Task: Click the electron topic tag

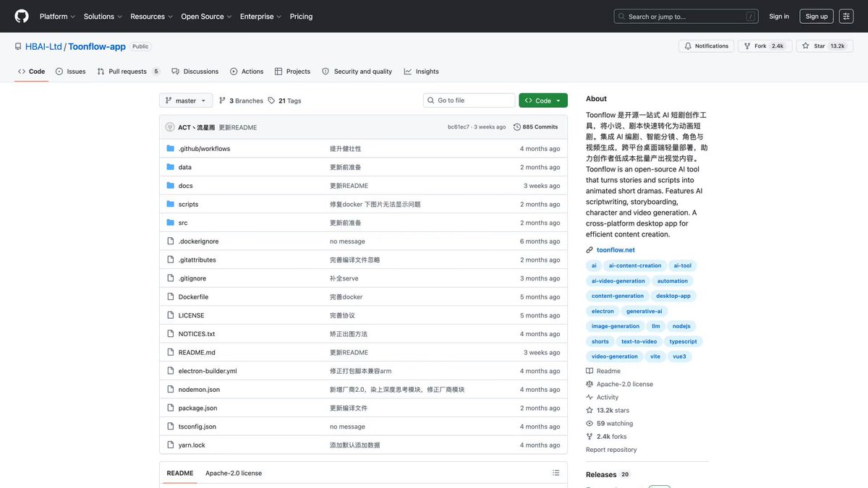Action: point(603,311)
